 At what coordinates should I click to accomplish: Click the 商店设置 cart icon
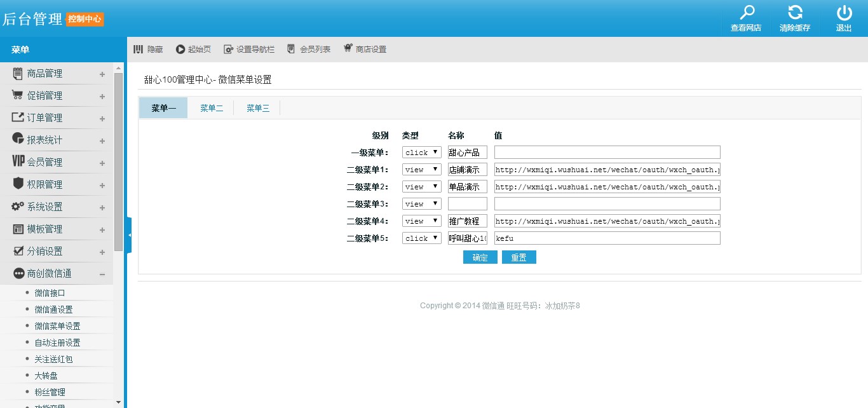pos(348,48)
